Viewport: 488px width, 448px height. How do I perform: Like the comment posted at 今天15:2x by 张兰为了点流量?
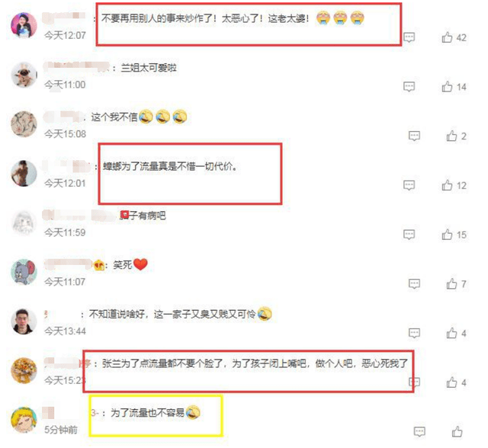(x=451, y=382)
